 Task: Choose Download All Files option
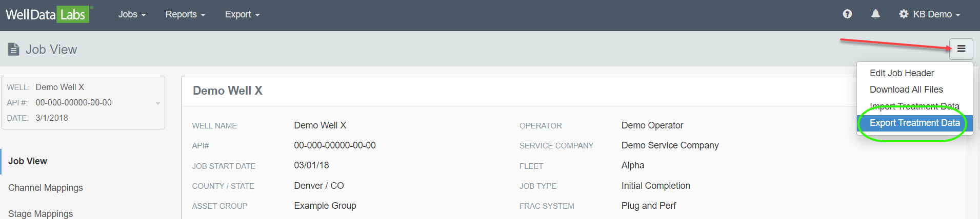coord(906,90)
